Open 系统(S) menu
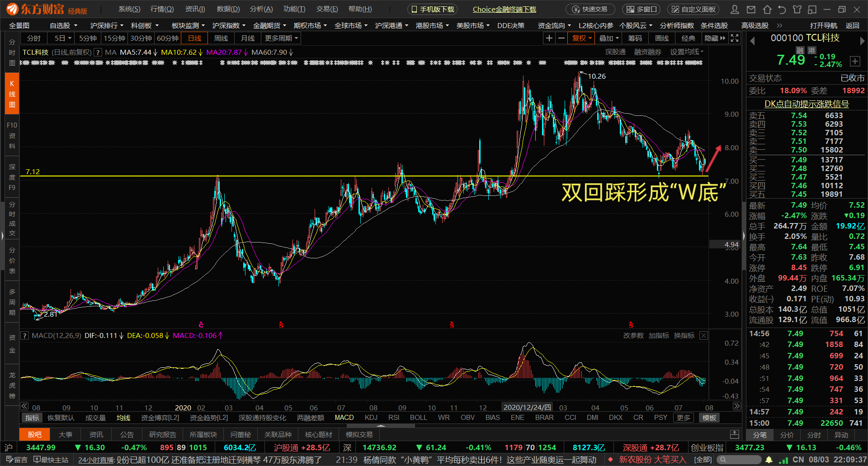The image size is (868, 466). [x=129, y=9]
